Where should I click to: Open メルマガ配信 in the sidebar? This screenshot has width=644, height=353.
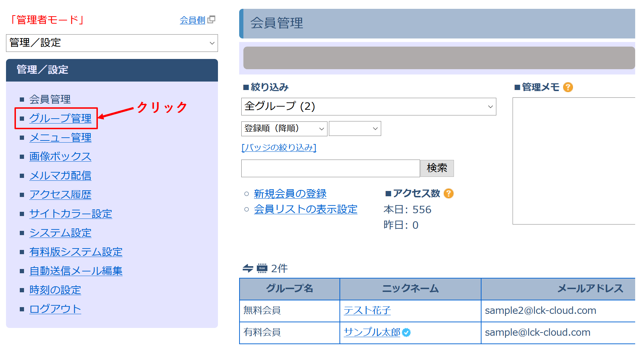(x=60, y=175)
